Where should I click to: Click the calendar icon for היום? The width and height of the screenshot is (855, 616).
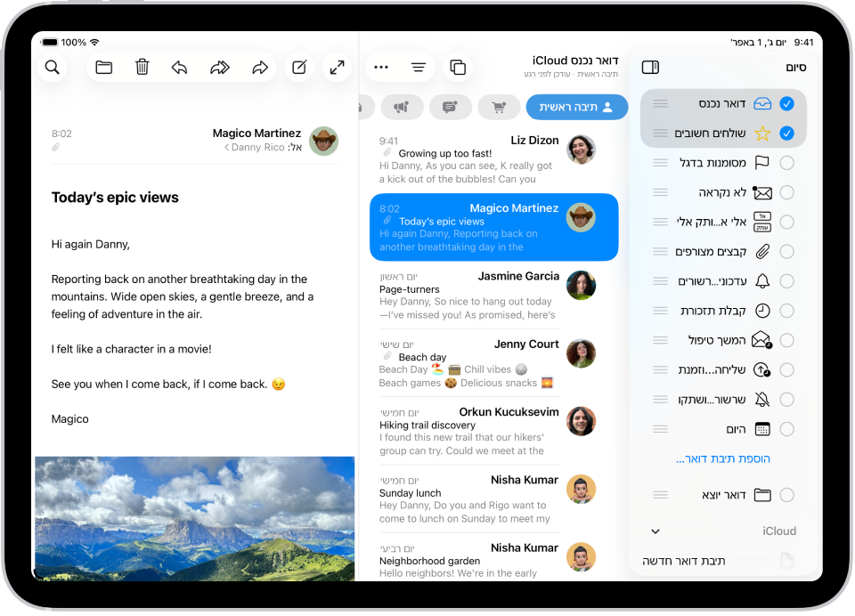click(762, 429)
